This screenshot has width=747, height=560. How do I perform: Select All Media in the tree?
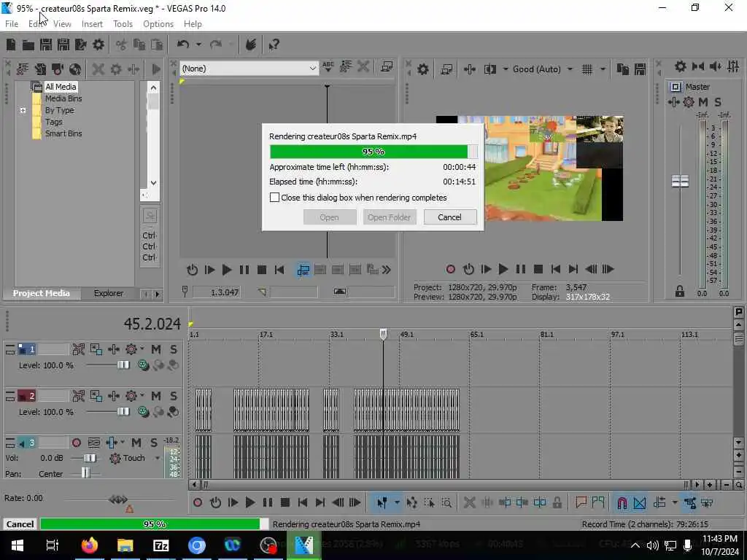click(x=61, y=87)
